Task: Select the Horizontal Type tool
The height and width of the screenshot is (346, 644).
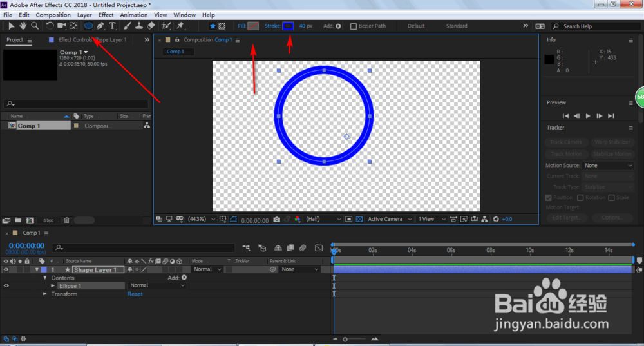Action: click(x=112, y=26)
